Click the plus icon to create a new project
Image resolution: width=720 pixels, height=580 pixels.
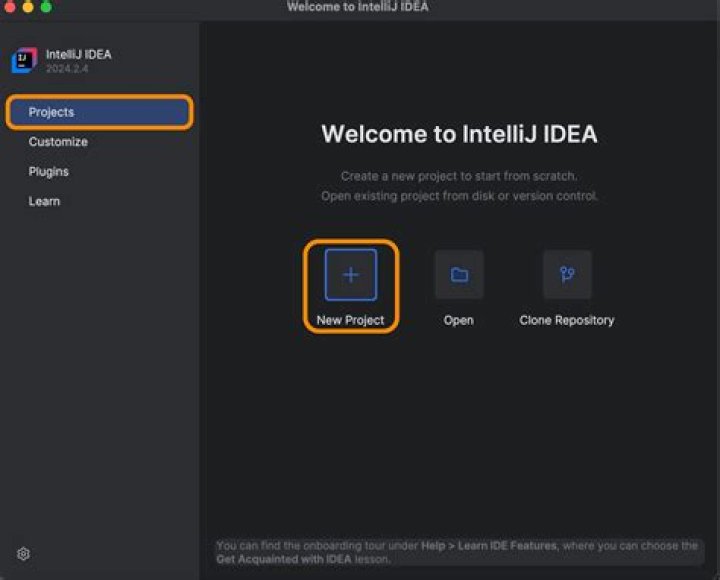coord(351,275)
